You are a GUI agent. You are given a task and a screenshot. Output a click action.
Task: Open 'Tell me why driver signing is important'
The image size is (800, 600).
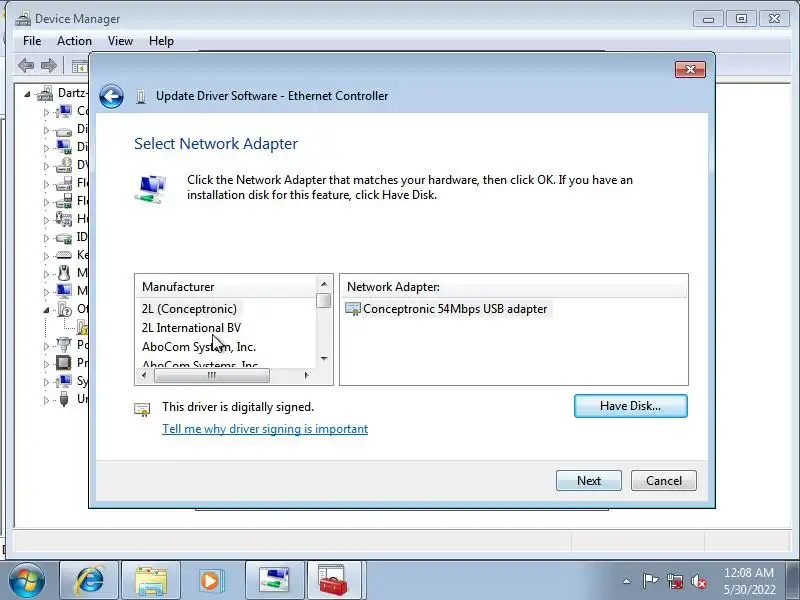click(x=265, y=429)
